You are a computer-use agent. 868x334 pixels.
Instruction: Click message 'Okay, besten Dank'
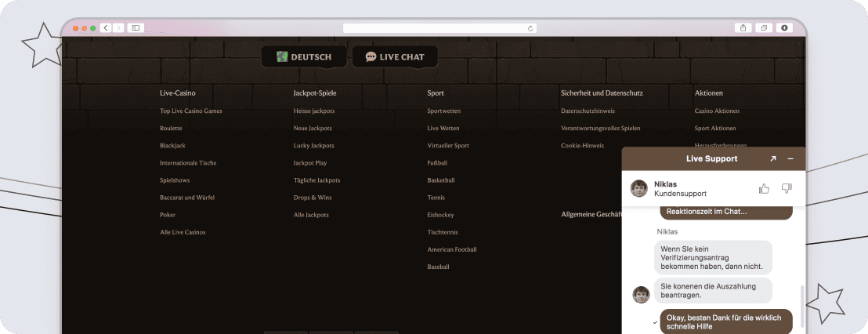click(726, 321)
